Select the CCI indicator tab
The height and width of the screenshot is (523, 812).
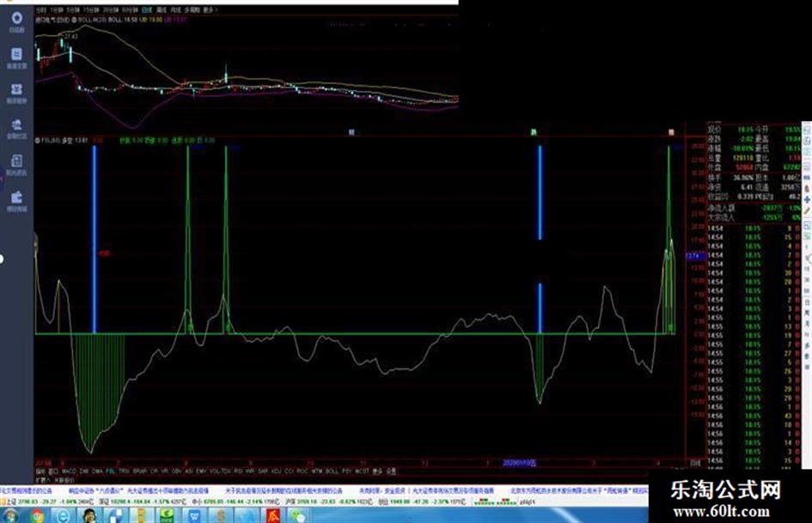(289, 471)
